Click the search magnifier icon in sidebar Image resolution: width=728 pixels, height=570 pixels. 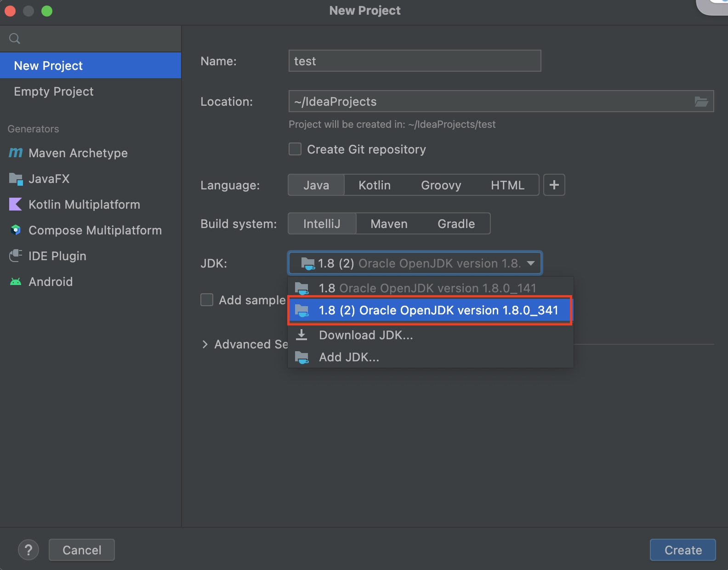pyautogui.click(x=15, y=39)
